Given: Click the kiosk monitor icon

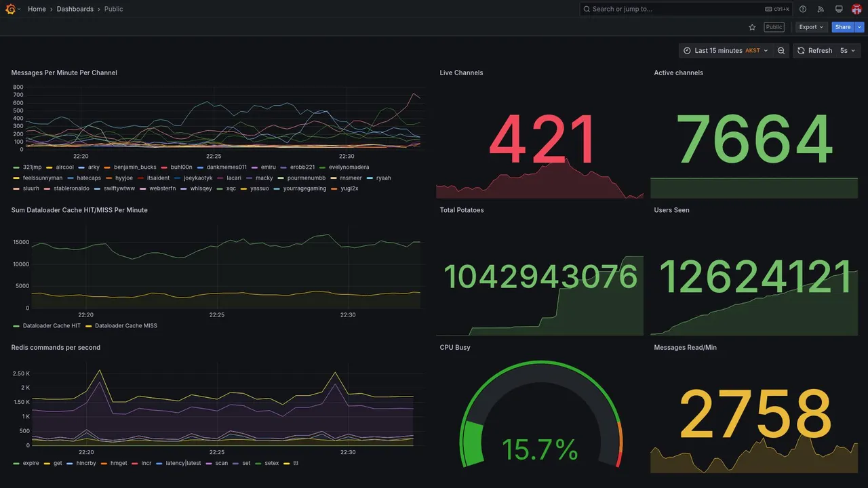Looking at the screenshot, I should (x=839, y=9).
